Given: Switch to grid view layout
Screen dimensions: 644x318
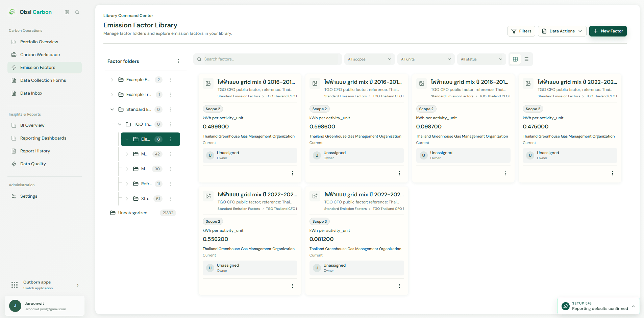Looking at the screenshot, I should (515, 59).
